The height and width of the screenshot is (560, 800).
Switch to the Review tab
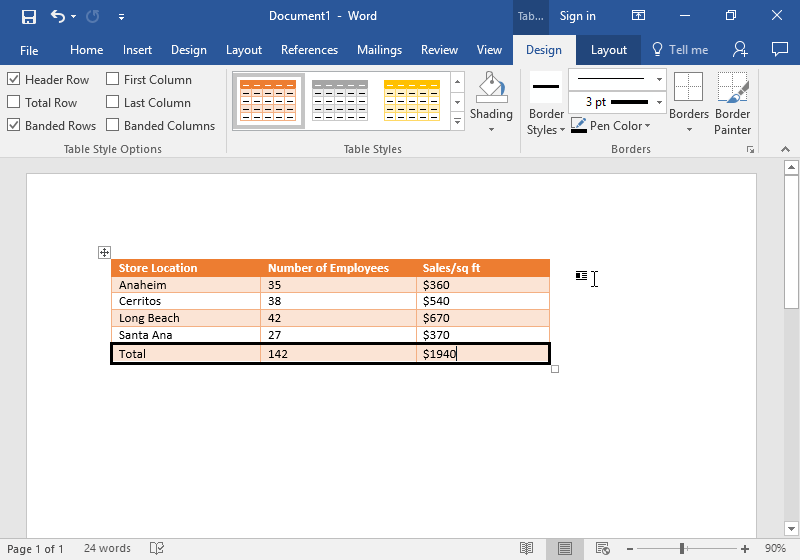[439, 50]
